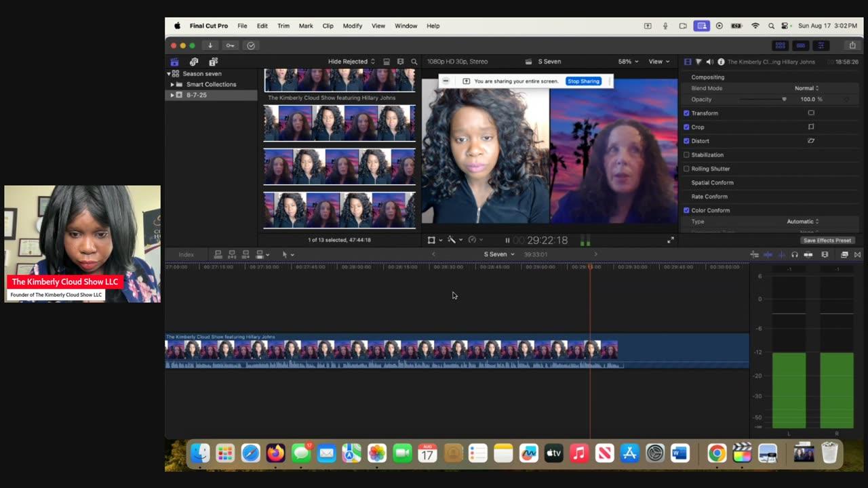
Task: Search the browser with magnifier icon
Action: coord(414,62)
